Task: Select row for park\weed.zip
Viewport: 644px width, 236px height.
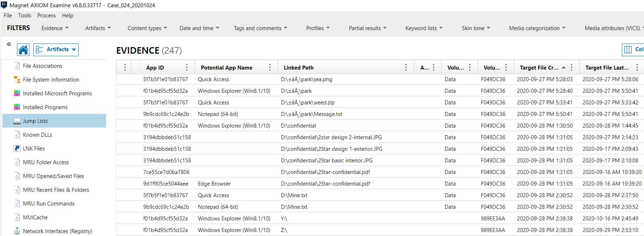Action: pyautogui.click(x=380, y=102)
